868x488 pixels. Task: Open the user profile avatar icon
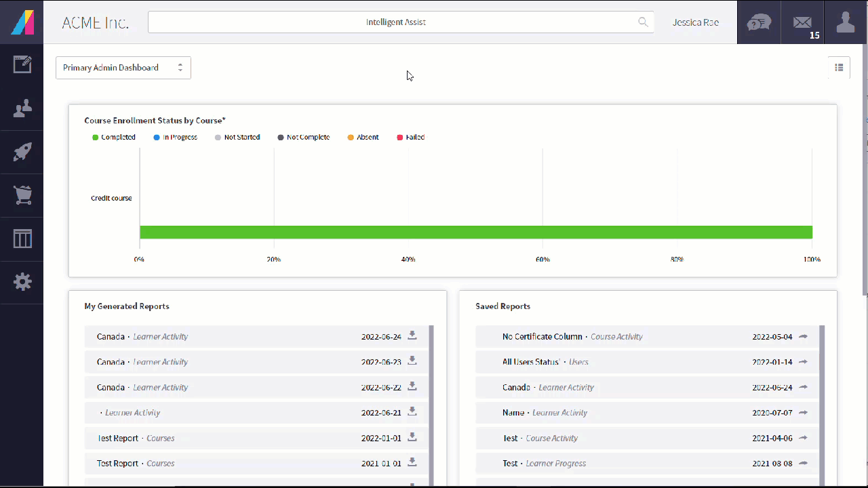[x=846, y=22]
